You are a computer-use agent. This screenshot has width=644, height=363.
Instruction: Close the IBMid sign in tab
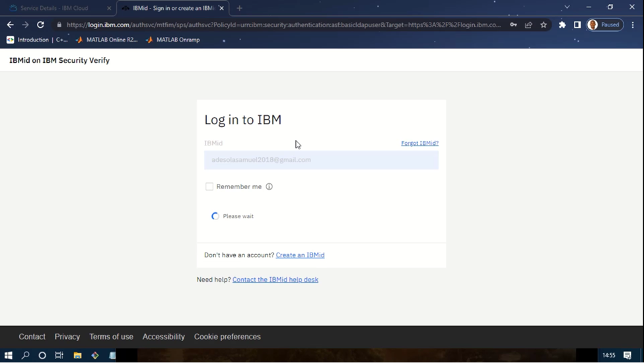(221, 8)
